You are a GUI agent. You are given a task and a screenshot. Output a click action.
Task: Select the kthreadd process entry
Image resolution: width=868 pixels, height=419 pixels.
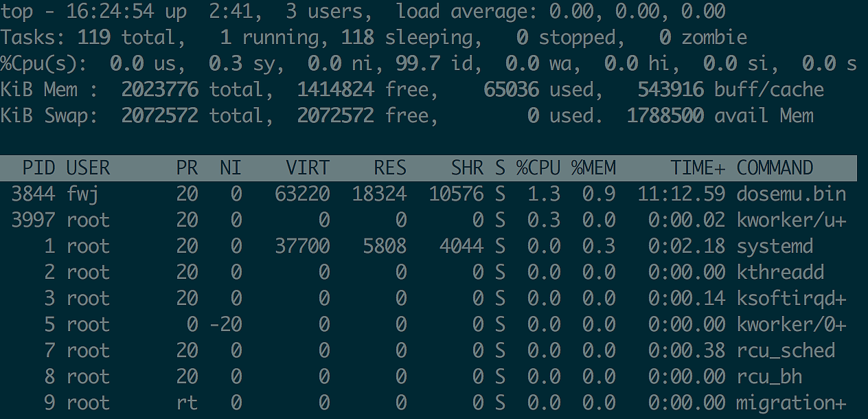[780, 273]
